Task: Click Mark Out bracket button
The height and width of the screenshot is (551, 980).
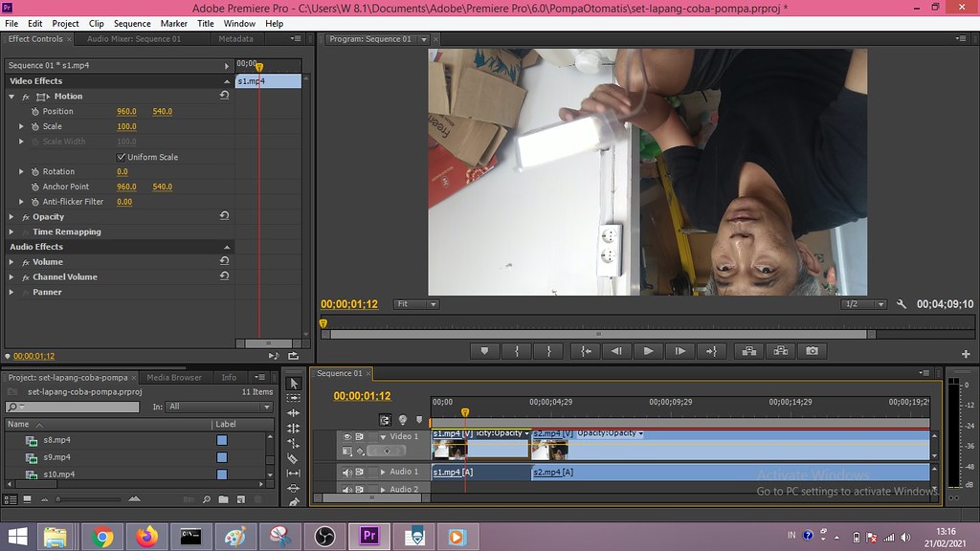Action: 548,351
